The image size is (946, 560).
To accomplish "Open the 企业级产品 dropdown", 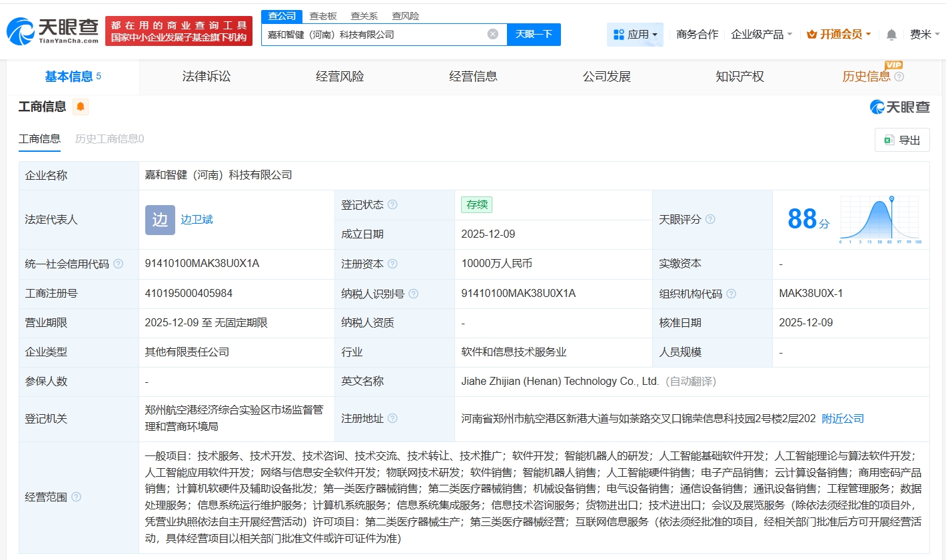I will [x=761, y=34].
